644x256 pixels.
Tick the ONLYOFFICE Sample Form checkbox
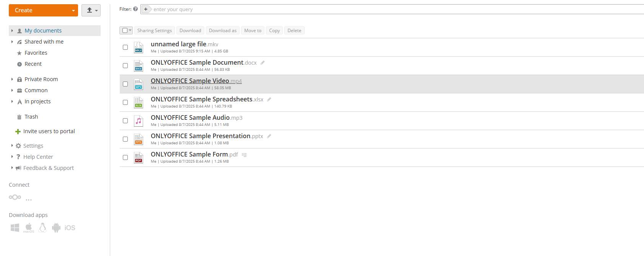click(x=125, y=158)
